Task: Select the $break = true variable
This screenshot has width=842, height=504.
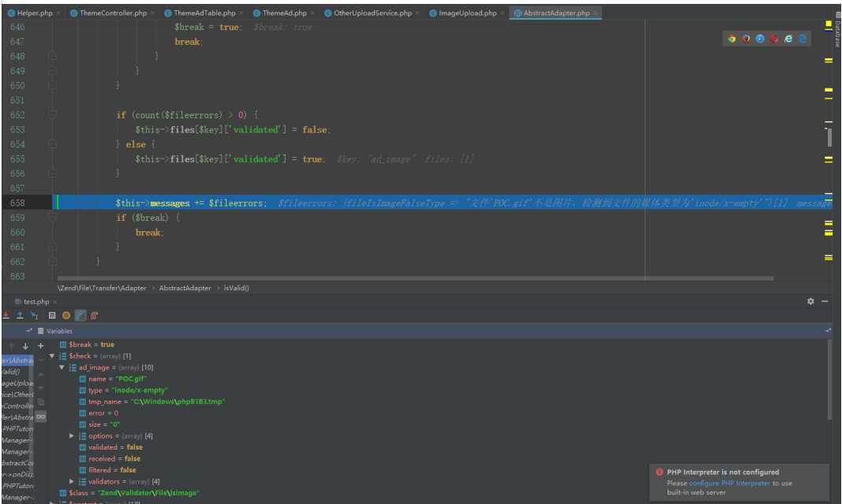Action: [x=87, y=345]
